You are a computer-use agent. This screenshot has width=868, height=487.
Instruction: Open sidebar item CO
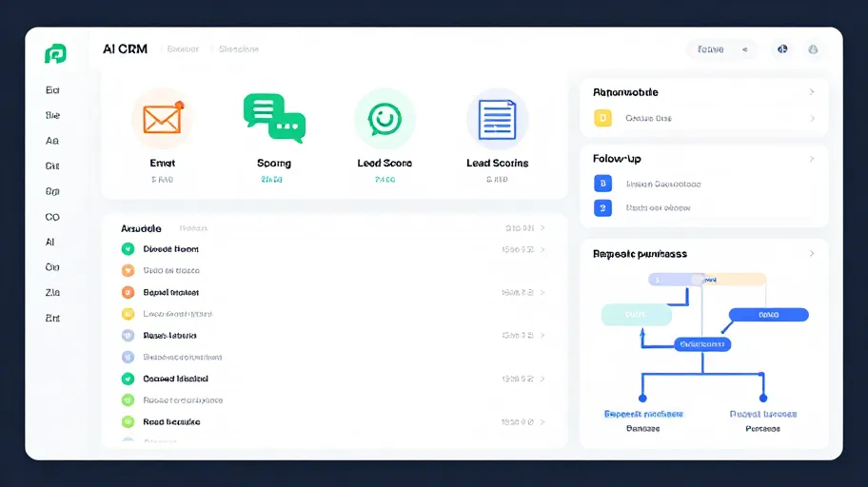pyautogui.click(x=52, y=217)
